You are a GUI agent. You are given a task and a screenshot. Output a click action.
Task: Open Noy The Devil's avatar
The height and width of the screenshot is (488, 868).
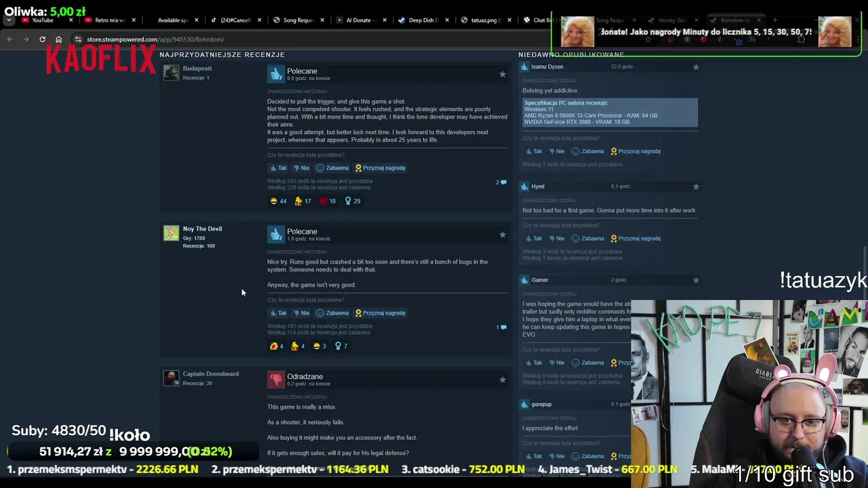[x=171, y=233]
